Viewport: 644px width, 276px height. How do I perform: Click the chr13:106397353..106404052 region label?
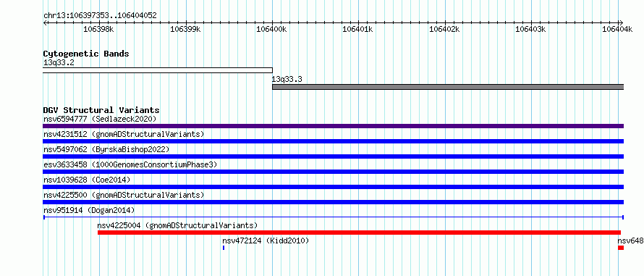click(x=100, y=15)
